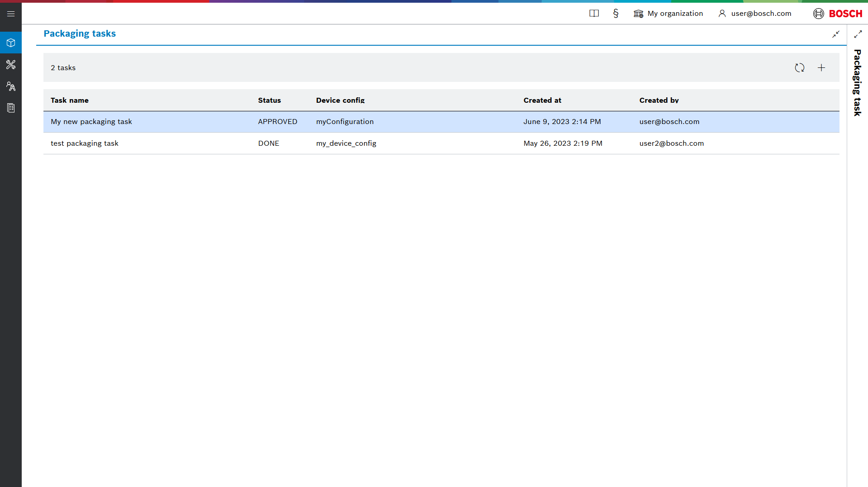This screenshot has height=487, width=868.
Task: Sort by Device config column header
Action: click(340, 100)
